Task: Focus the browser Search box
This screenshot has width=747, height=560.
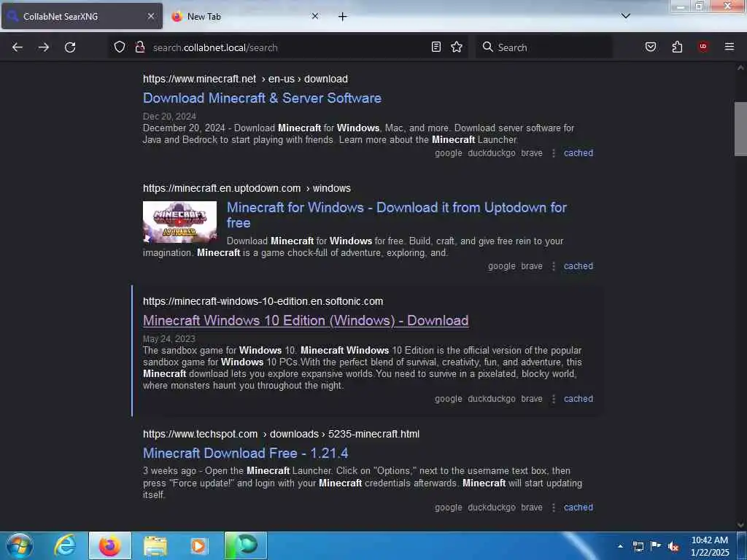Action: (x=544, y=47)
